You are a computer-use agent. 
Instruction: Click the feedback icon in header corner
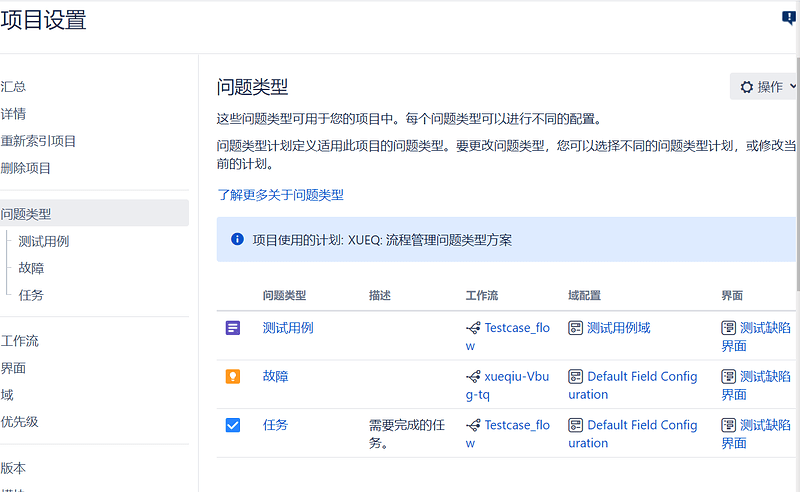(x=789, y=18)
